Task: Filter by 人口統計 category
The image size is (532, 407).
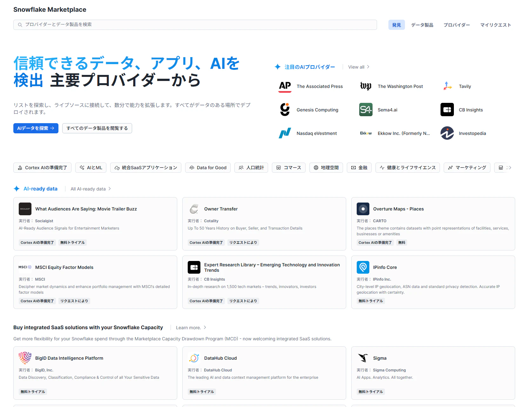Action: (x=251, y=168)
